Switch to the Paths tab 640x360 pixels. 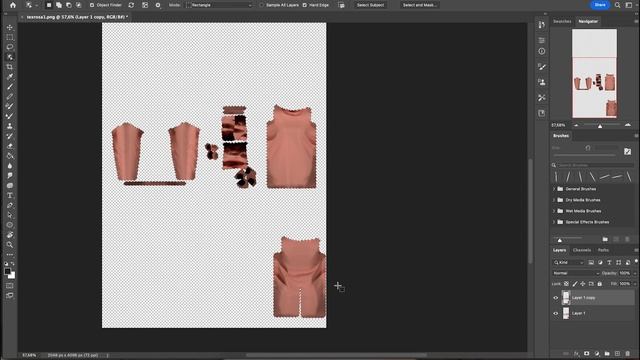tap(603, 250)
